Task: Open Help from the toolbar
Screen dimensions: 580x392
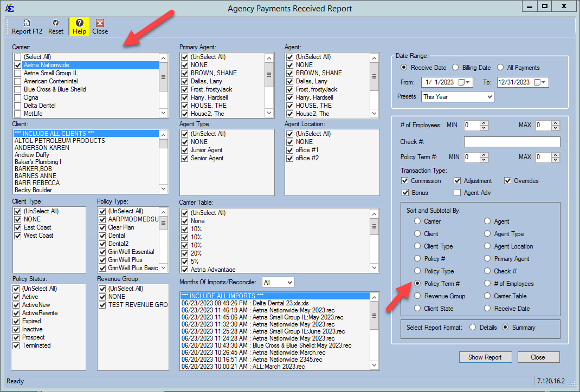Action: [79, 23]
